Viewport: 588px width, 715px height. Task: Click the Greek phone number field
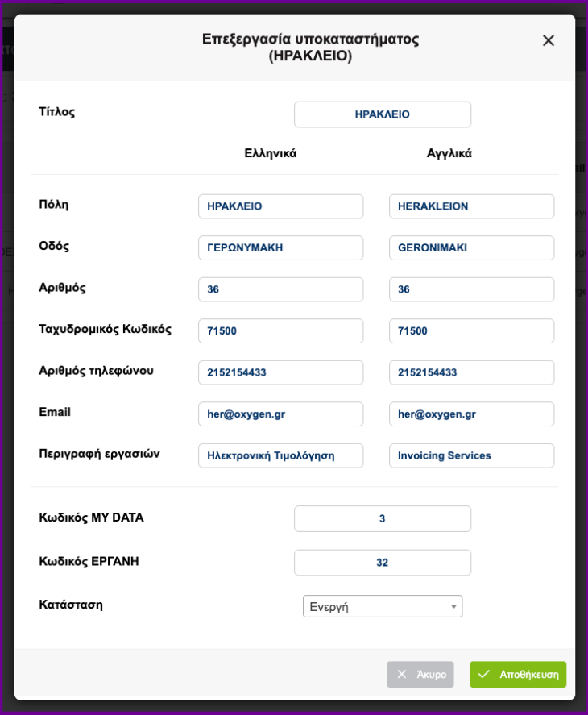click(280, 372)
